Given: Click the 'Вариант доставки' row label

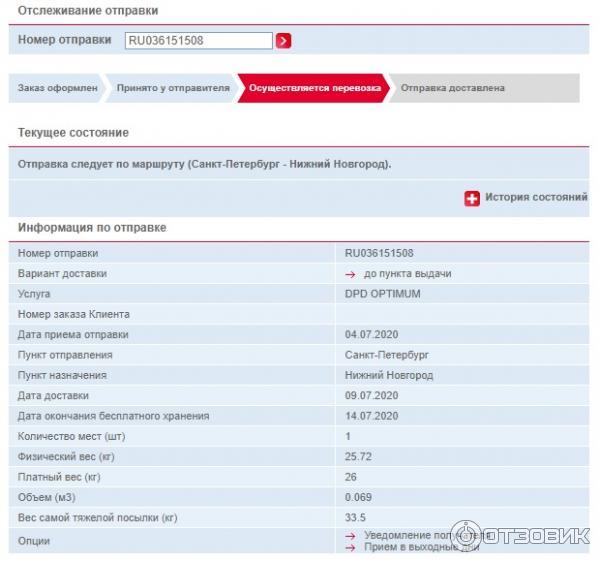Looking at the screenshot, I should click(62, 274).
